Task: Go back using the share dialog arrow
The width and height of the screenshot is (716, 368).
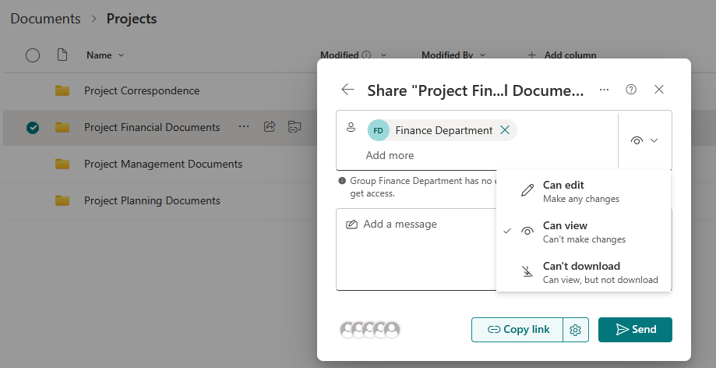Action: point(348,89)
